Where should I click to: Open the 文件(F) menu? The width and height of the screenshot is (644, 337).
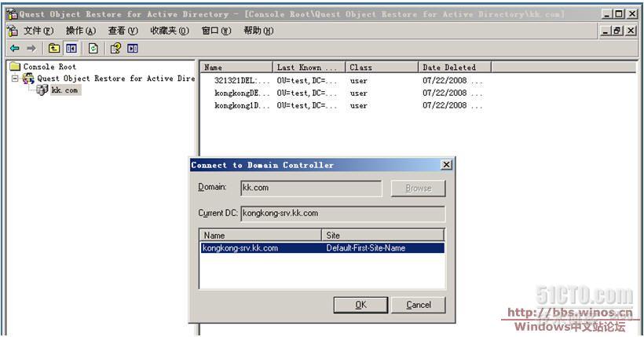pyautogui.click(x=38, y=31)
